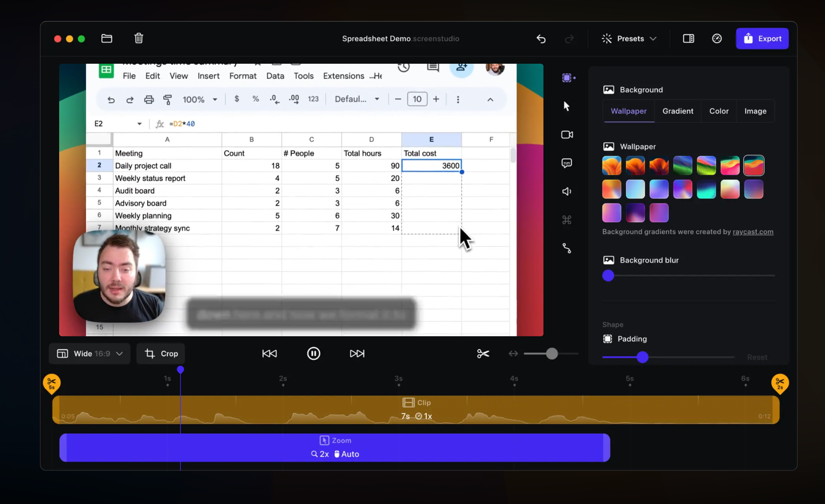Click the timeline zoom slider handle
825x504 pixels.
552,353
